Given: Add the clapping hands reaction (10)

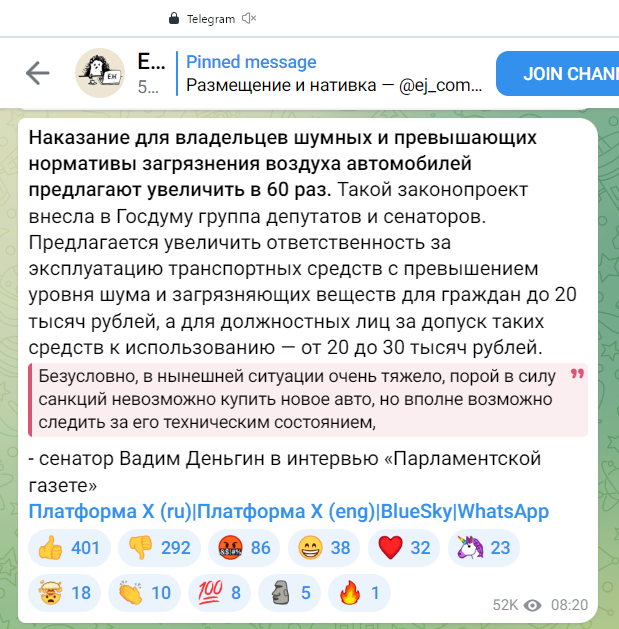Looking at the screenshot, I should tap(144, 592).
